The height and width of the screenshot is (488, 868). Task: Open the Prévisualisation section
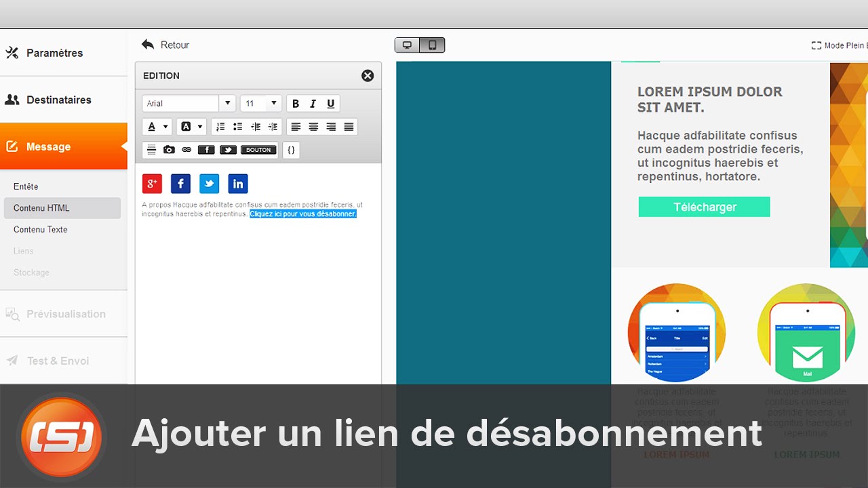(64, 314)
